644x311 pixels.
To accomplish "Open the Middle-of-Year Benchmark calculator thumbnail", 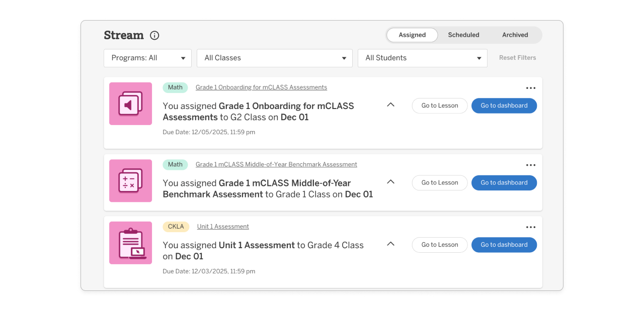I will point(130,181).
